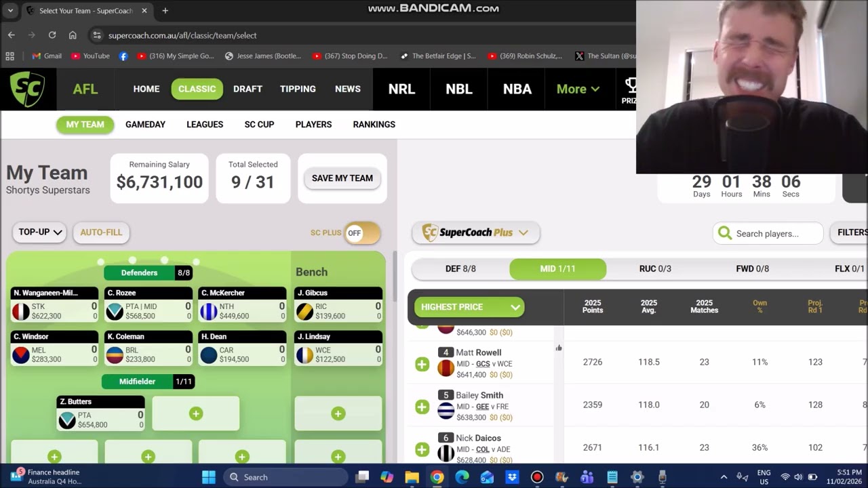Click the AUTO-FILL button

click(x=101, y=232)
